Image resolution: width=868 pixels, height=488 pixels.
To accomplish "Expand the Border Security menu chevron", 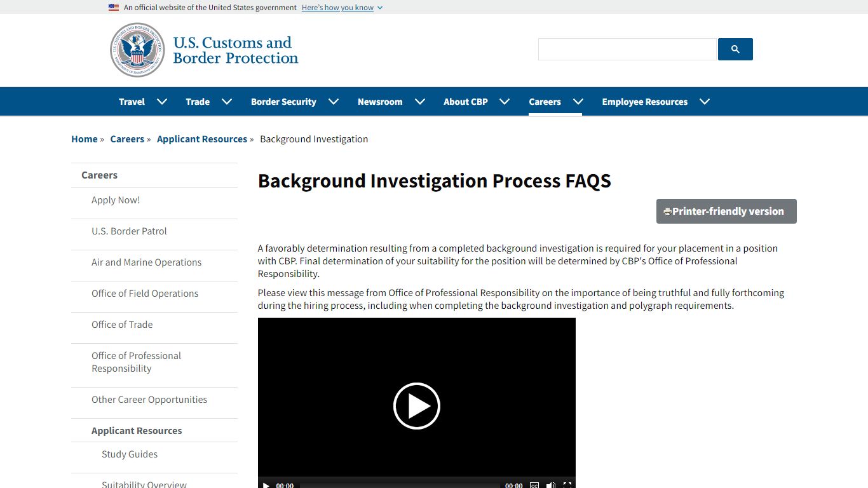I will (334, 102).
